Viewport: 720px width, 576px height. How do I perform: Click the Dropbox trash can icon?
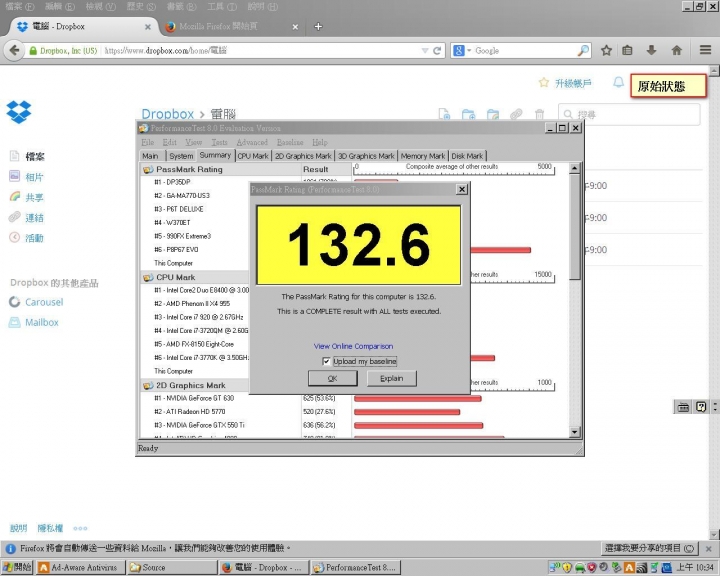click(540, 114)
